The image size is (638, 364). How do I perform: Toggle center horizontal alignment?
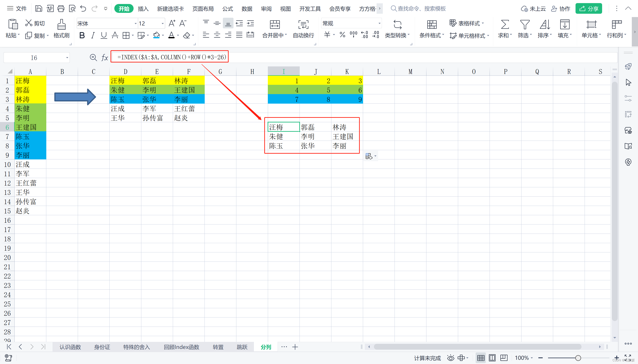(217, 35)
